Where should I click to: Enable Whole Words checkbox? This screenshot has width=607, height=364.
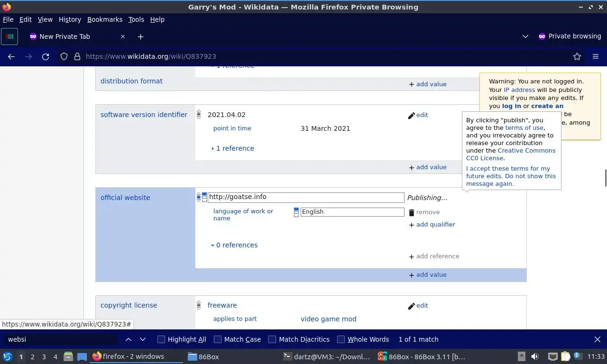point(341,339)
